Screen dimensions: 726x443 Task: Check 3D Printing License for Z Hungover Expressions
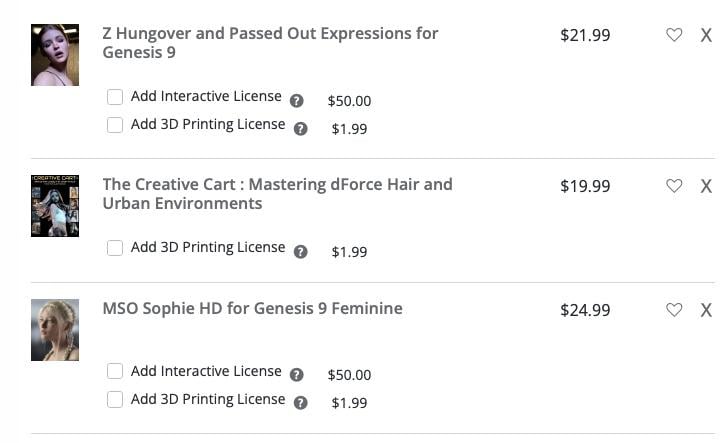115,125
